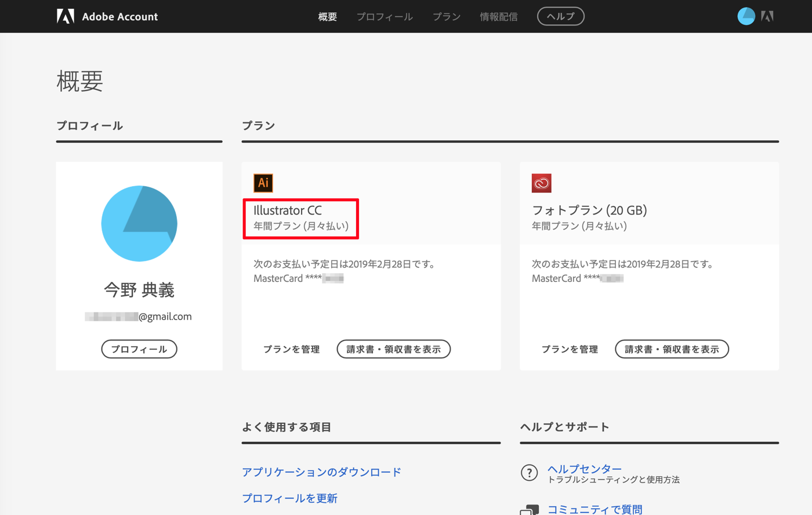Open the アプリケーションのダウンロード link
Image resolution: width=812 pixels, height=515 pixels.
(321, 472)
